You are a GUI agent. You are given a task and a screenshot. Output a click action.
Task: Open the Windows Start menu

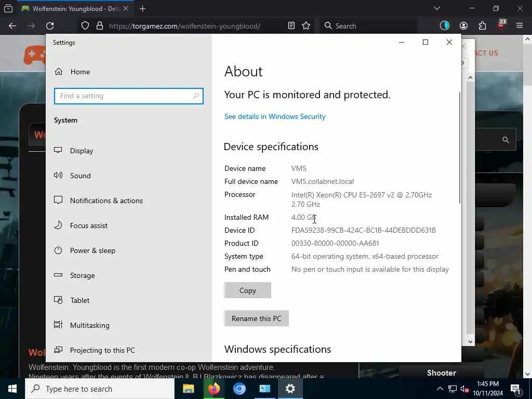12,389
